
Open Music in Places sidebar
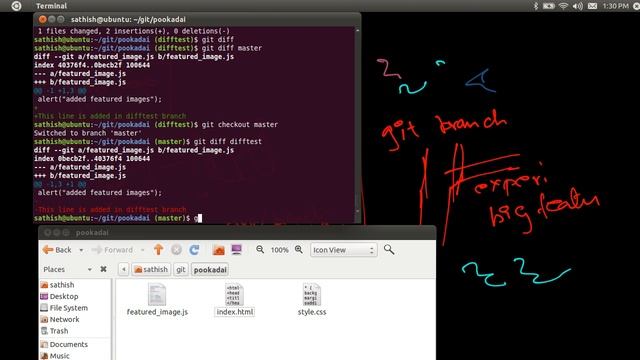tap(55, 356)
